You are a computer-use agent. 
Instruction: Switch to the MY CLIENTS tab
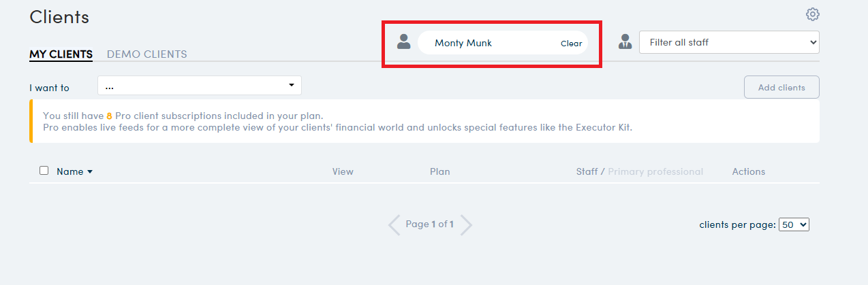pyautogui.click(x=61, y=54)
